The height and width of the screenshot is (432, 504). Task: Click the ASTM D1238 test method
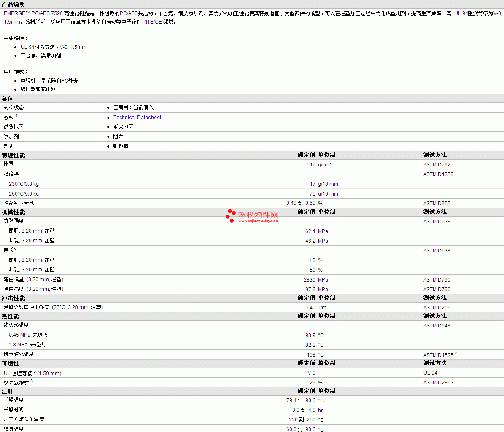(x=438, y=174)
